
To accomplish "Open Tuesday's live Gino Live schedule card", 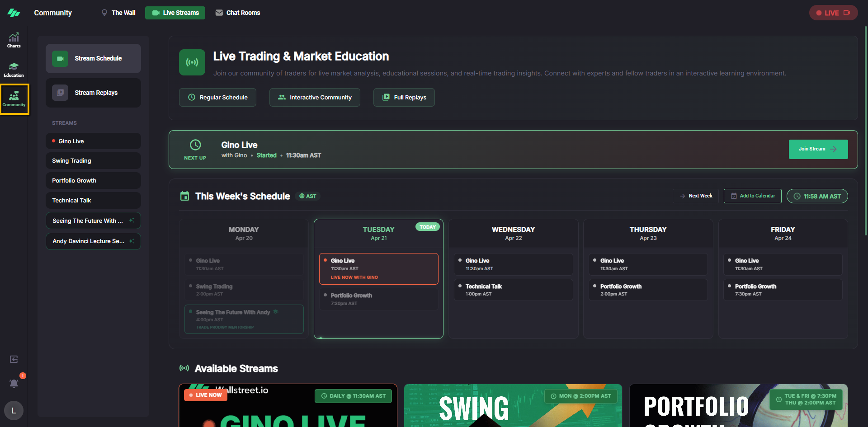I will point(378,268).
